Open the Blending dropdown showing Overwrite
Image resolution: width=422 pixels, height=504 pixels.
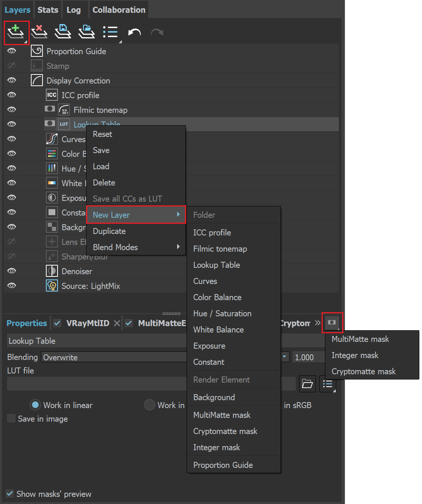click(x=113, y=357)
